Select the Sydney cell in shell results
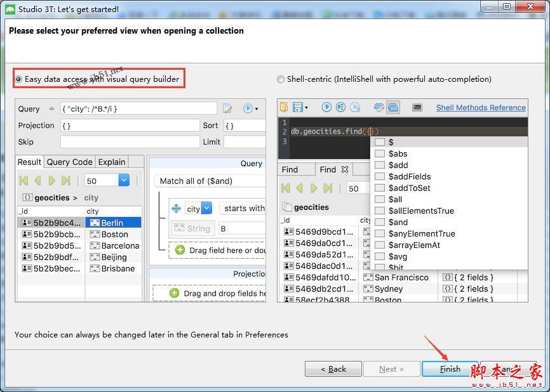 coord(398,289)
